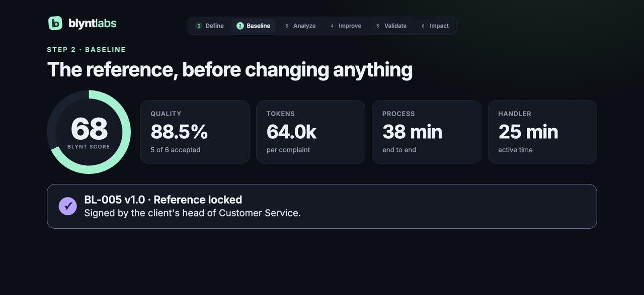Open the Impact step tab
This screenshot has width=644, height=295.
tap(434, 26)
